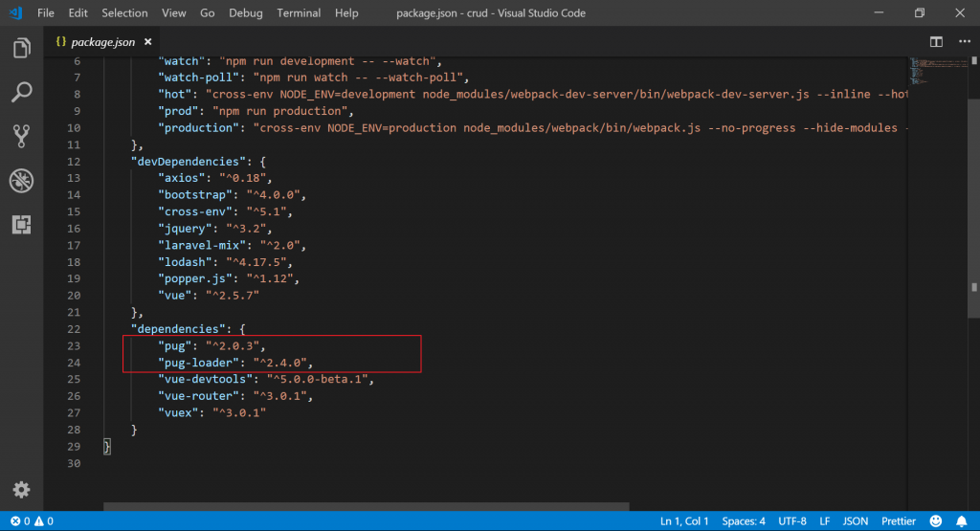Click the "cross-env" dependency key

195,211
